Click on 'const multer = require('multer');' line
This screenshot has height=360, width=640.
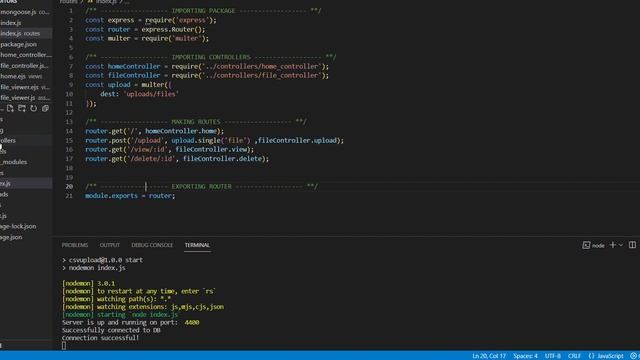point(147,38)
